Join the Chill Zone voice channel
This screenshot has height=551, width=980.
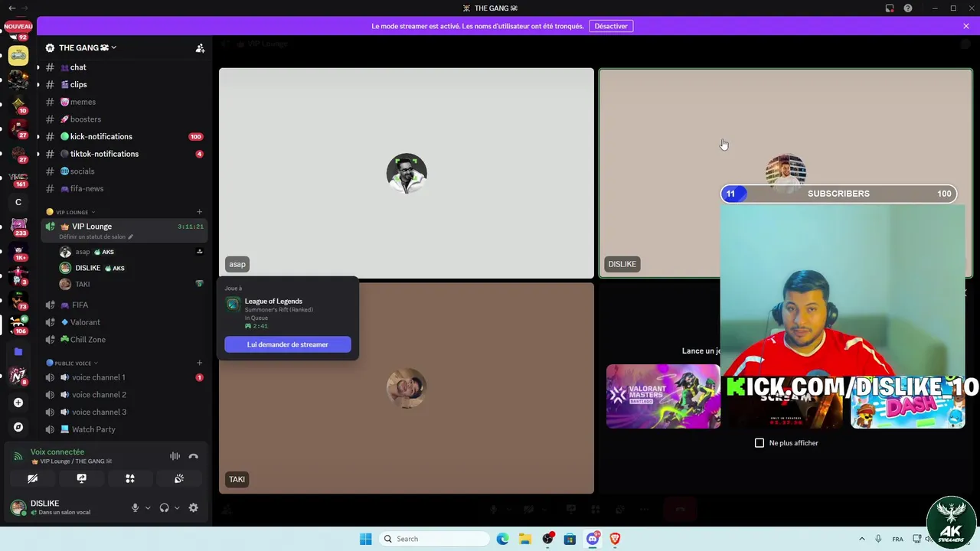pyautogui.click(x=124, y=340)
